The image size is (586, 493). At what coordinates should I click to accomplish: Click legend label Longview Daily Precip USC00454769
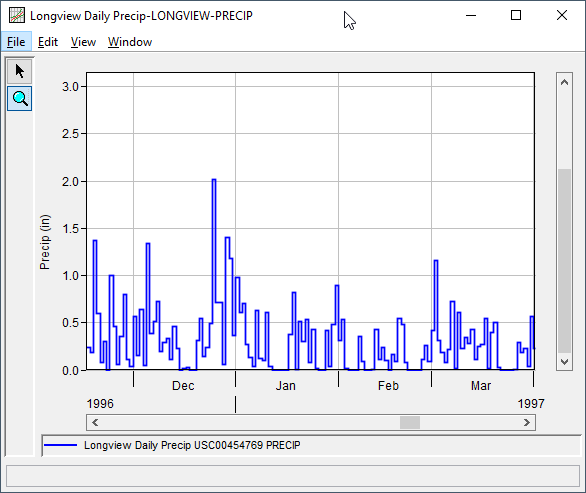point(192,445)
